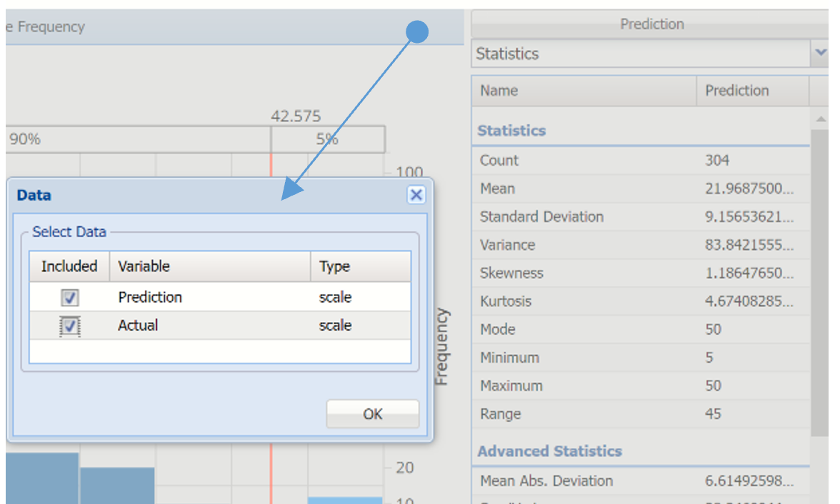Expand the Advanced Statistics section header
Viewport: 840px width, 504px height.
coord(549,451)
